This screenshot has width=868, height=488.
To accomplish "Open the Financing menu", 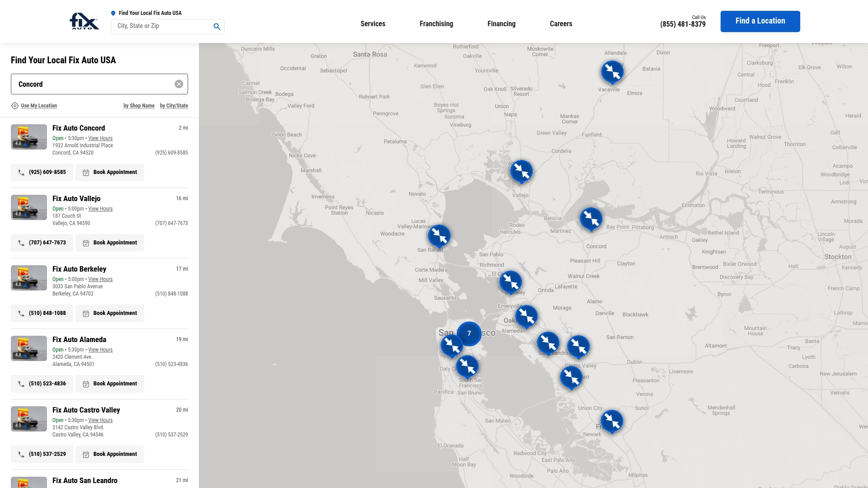I will [501, 24].
